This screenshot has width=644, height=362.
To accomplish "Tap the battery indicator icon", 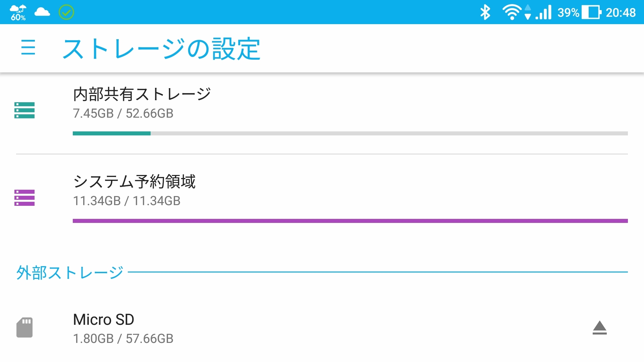I will tap(591, 12).
